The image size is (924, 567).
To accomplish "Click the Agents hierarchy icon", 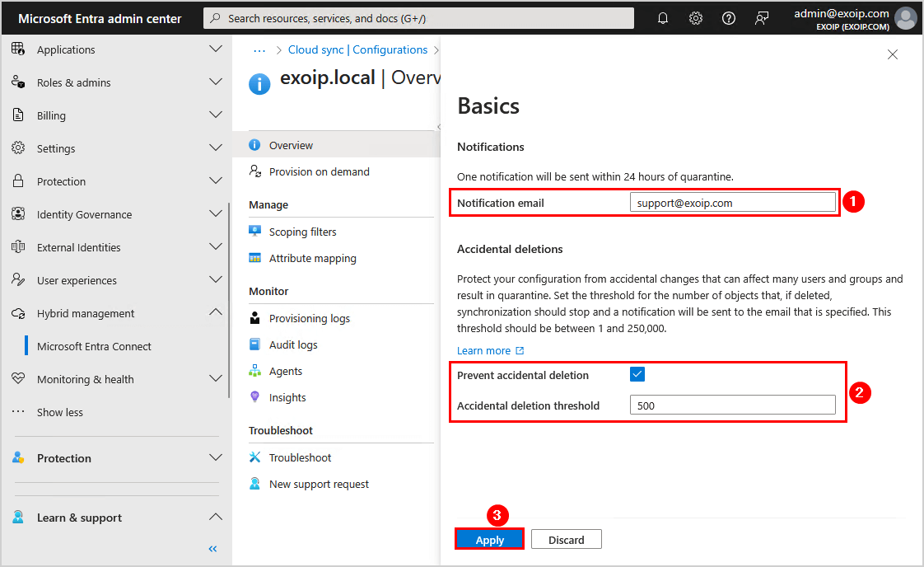I will (254, 371).
